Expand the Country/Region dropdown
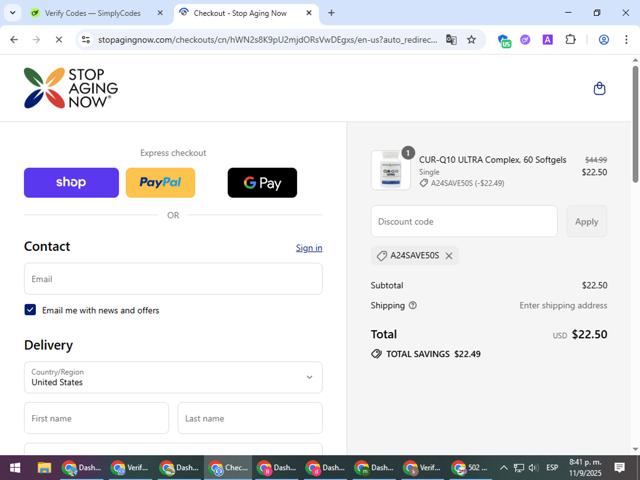The height and width of the screenshot is (480, 640). point(173,377)
